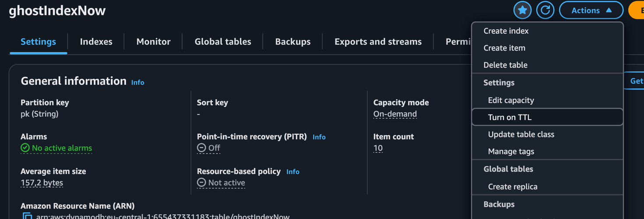The width and height of the screenshot is (644, 219).
Task: Open the Backups tab
Action: [x=293, y=42]
